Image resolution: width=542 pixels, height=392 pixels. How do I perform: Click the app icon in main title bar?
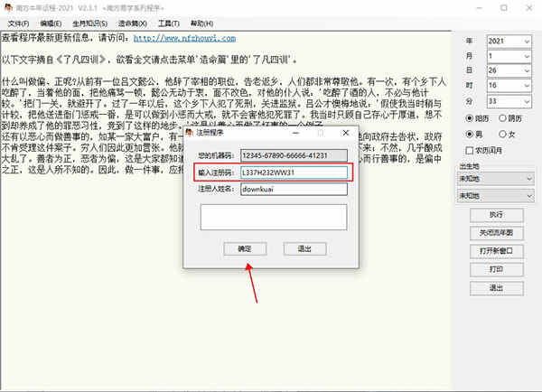[x=8, y=7]
